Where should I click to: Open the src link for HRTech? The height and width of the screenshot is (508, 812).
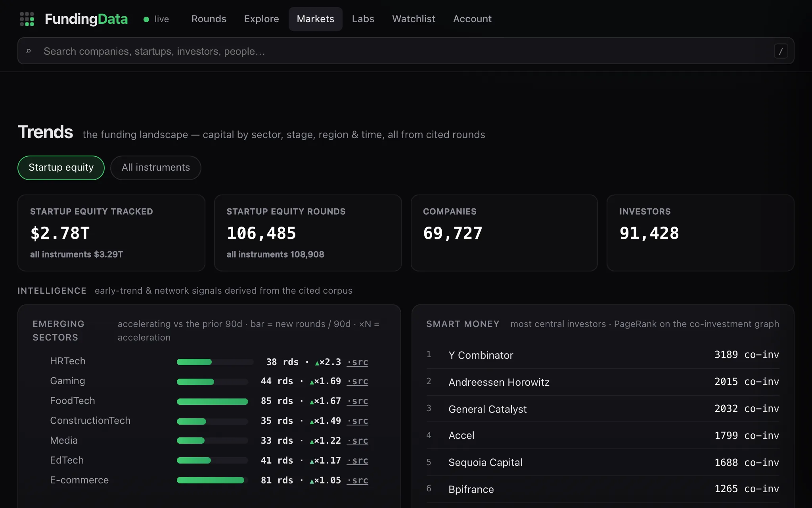tap(357, 362)
